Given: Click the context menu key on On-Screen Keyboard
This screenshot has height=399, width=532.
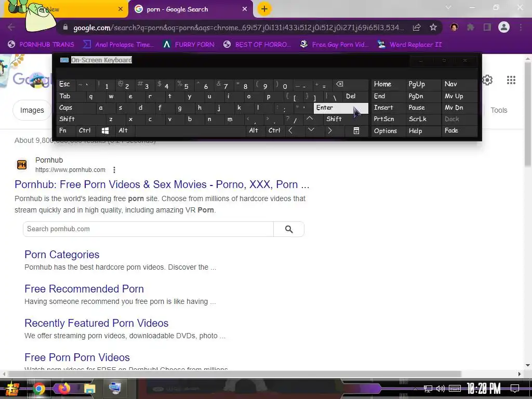Looking at the screenshot, I should coord(356,130).
